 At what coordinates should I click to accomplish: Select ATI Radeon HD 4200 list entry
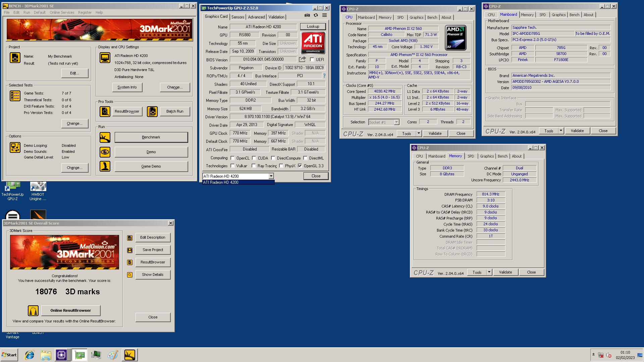pyautogui.click(x=238, y=182)
